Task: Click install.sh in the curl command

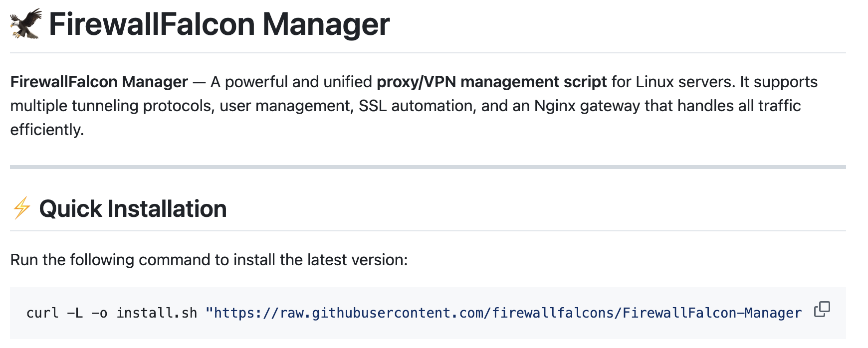Action: 157,313
